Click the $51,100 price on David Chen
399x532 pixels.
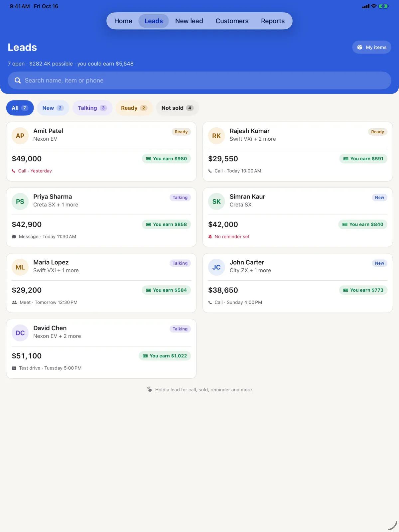pyautogui.click(x=27, y=356)
